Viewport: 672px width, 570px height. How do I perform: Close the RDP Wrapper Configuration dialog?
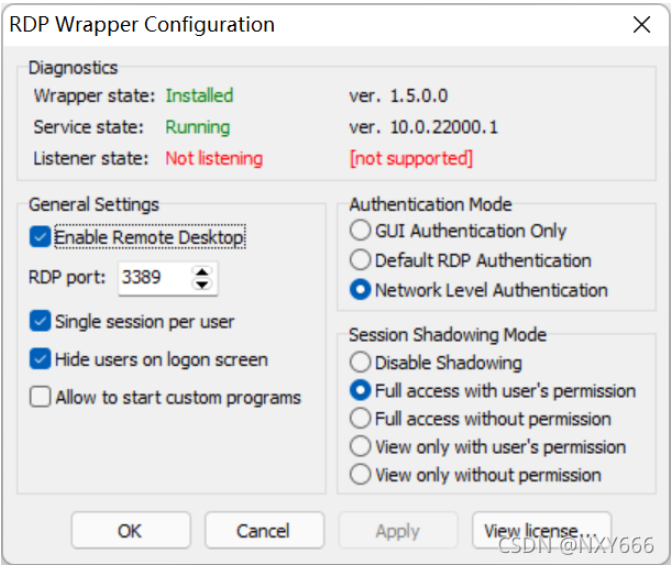[x=641, y=26]
